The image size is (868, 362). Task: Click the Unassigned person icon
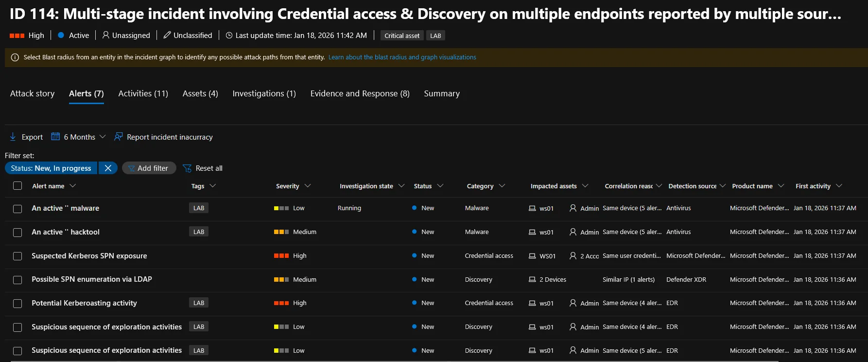pos(105,35)
